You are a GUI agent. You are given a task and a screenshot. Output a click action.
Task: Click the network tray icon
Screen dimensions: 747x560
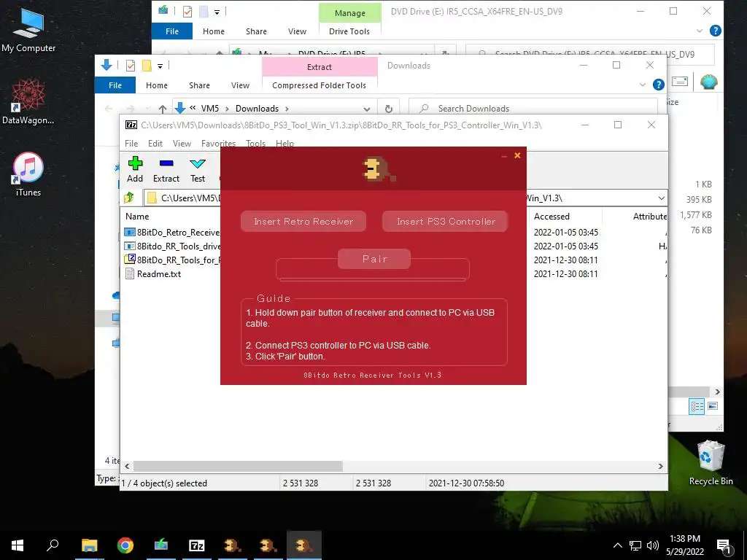[635, 545]
